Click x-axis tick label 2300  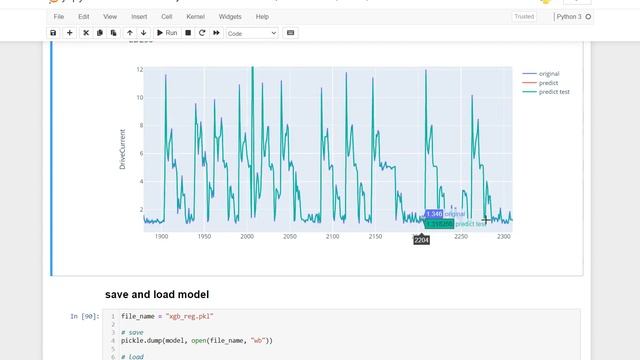(x=504, y=237)
